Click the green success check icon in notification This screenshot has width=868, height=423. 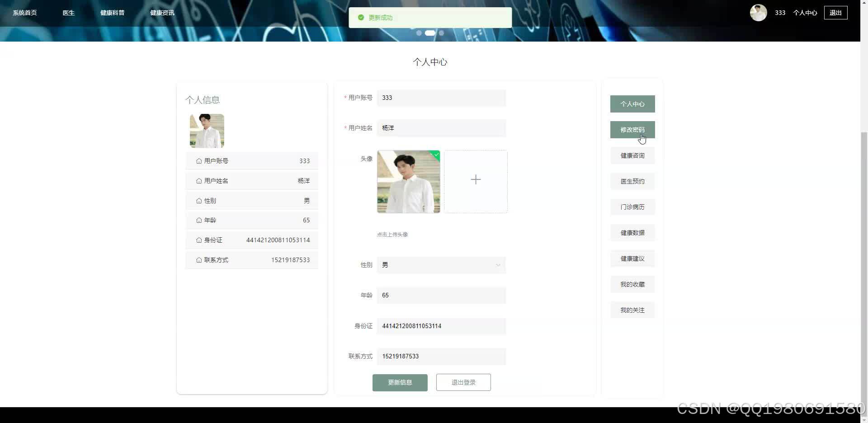coord(361,18)
